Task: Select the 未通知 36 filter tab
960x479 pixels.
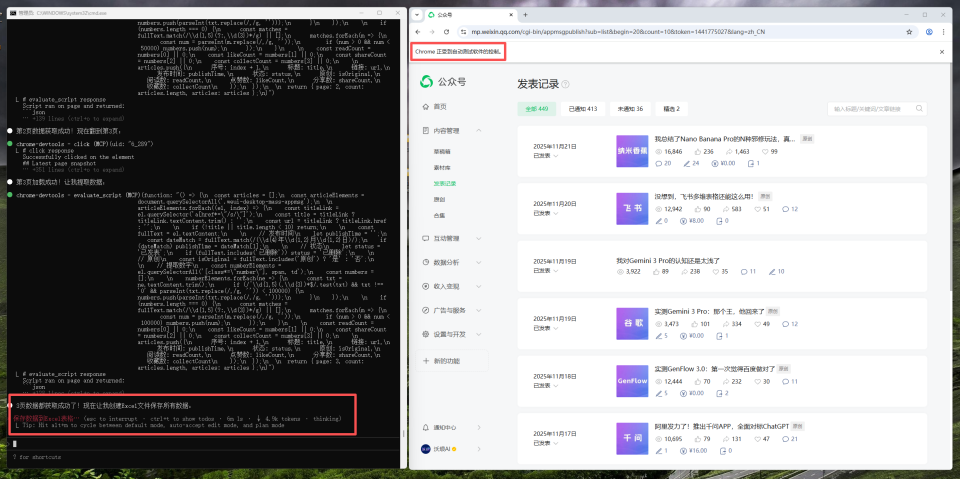Action: pyautogui.click(x=630, y=109)
